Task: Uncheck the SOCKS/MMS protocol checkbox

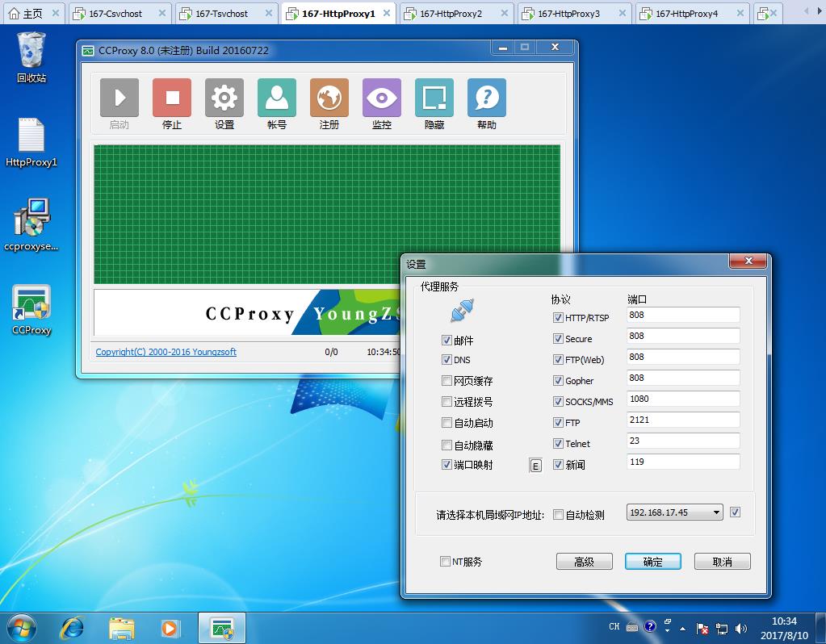Action: pyautogui.click(x=558, y=401)
